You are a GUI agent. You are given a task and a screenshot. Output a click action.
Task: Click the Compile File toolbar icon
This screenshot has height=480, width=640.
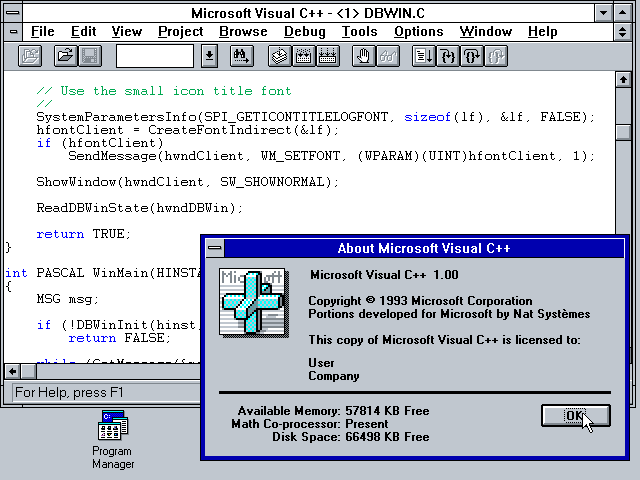point(280,56)
